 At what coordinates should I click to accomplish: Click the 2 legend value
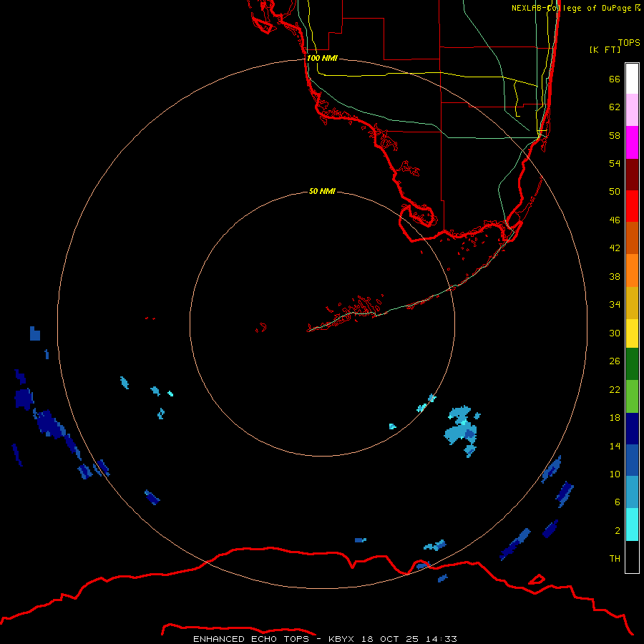point(618,531)
